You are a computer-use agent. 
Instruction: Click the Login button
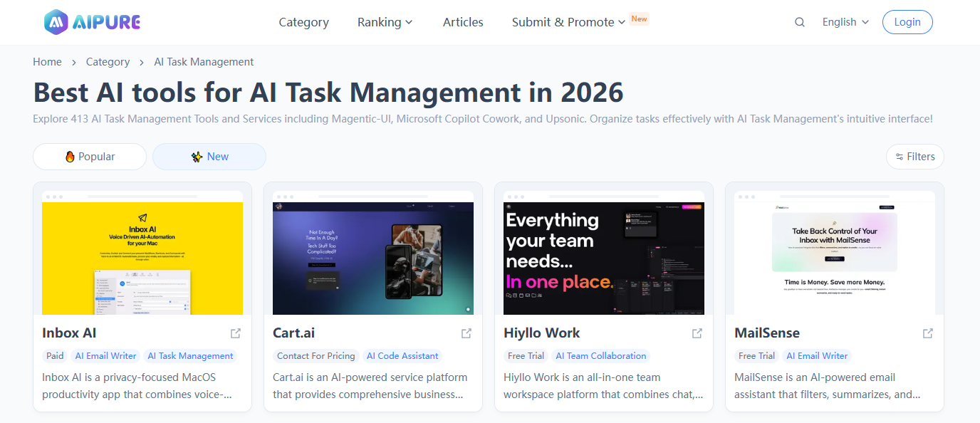[907, 22]
